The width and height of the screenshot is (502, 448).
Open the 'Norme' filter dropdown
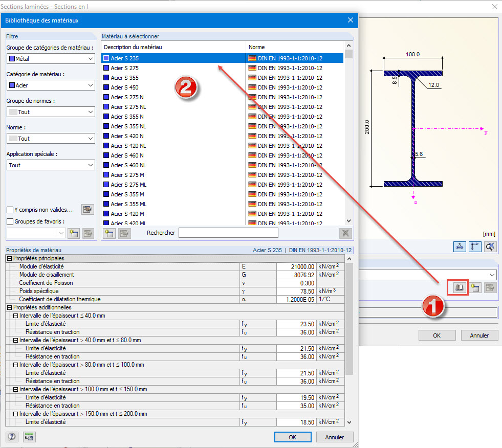51,138
